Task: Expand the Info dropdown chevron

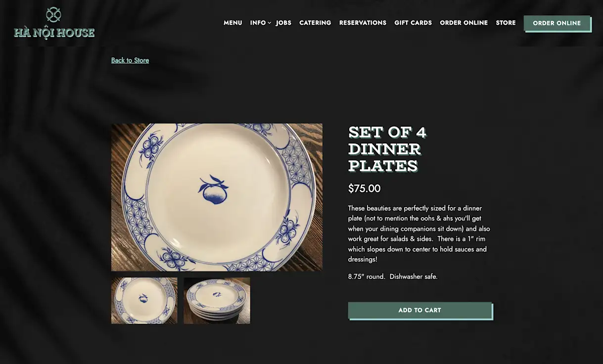Action: 270,23
